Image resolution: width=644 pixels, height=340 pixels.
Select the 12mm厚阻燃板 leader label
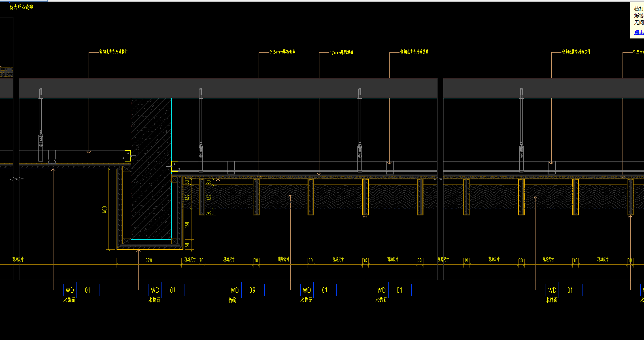pos(341,53)
